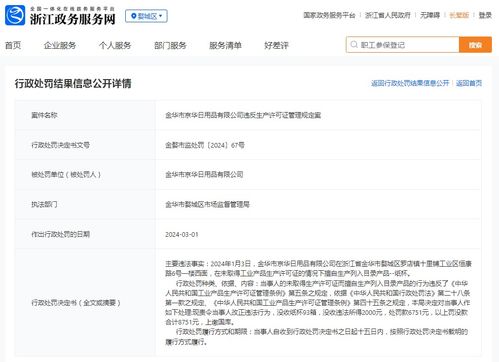Select document number 金婺市监处罚〔2024〕67号
Viewport: 499px width, 362px height.
click(205, 145)
